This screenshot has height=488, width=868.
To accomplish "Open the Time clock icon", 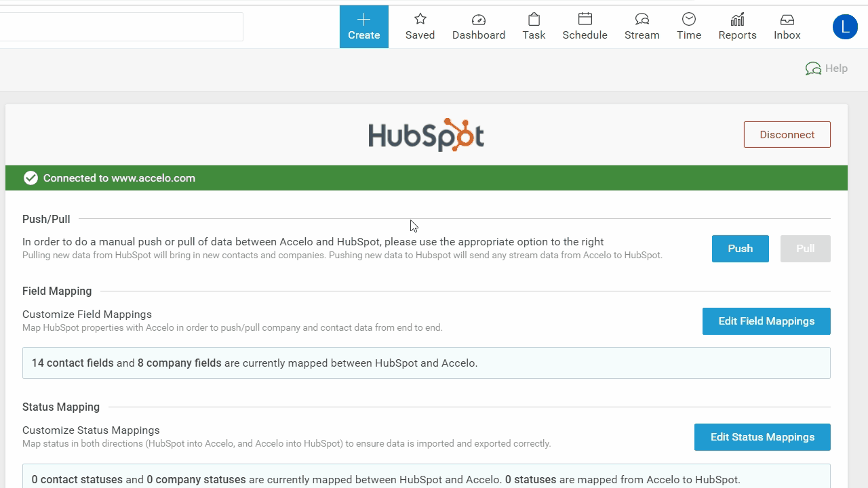I will coord(688,19).
